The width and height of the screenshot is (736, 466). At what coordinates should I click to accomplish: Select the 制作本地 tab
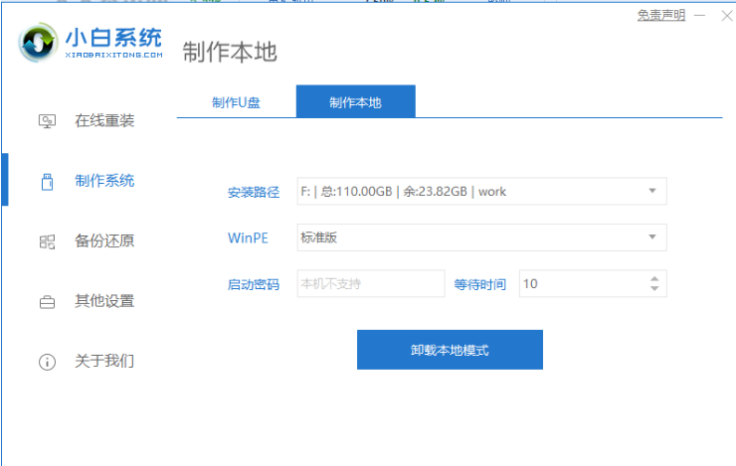(x=355, y=103)
